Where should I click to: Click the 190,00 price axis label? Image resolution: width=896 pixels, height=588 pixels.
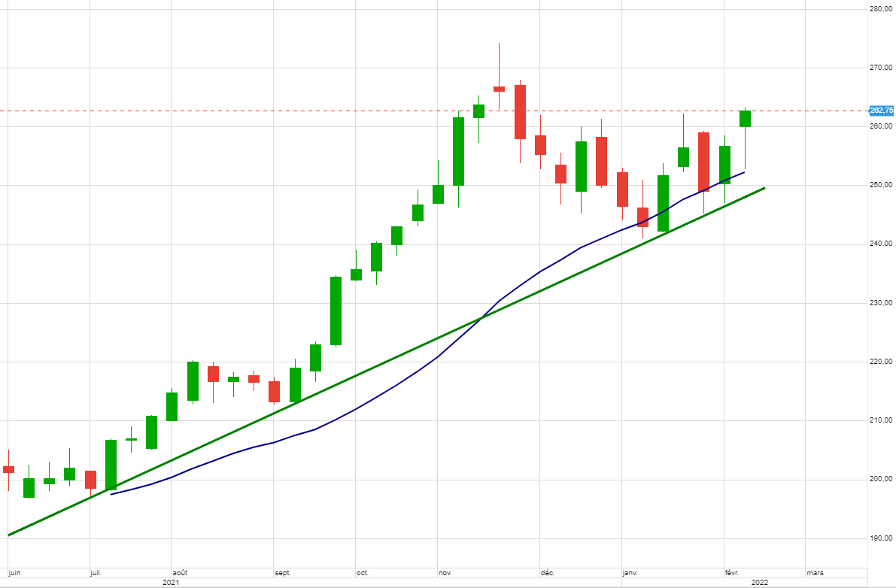pyautogui.click(x=880, y=538)
